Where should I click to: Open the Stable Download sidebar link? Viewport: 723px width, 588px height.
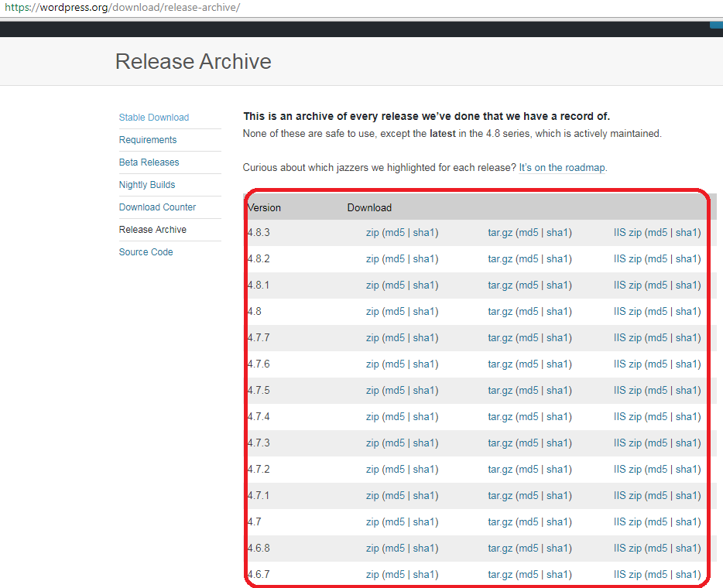[x=153, y=118]
